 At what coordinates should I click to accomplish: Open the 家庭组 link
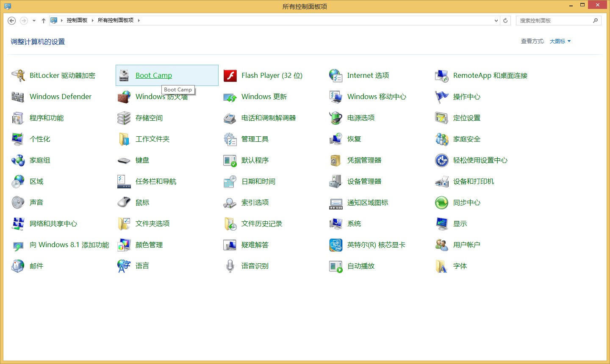click(x=40, y=160)
